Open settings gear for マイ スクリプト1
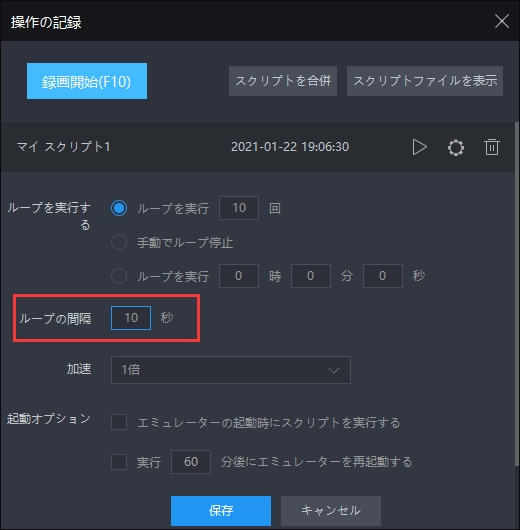Screen dimensions: 520x530 point(456,147)
